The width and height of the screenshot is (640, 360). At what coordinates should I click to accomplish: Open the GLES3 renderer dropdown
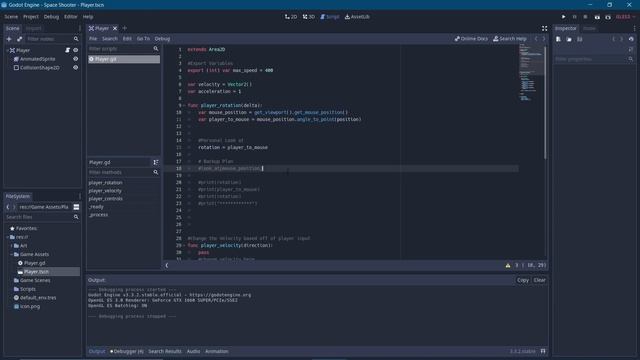pyautogui.click(x=626, y=17)
